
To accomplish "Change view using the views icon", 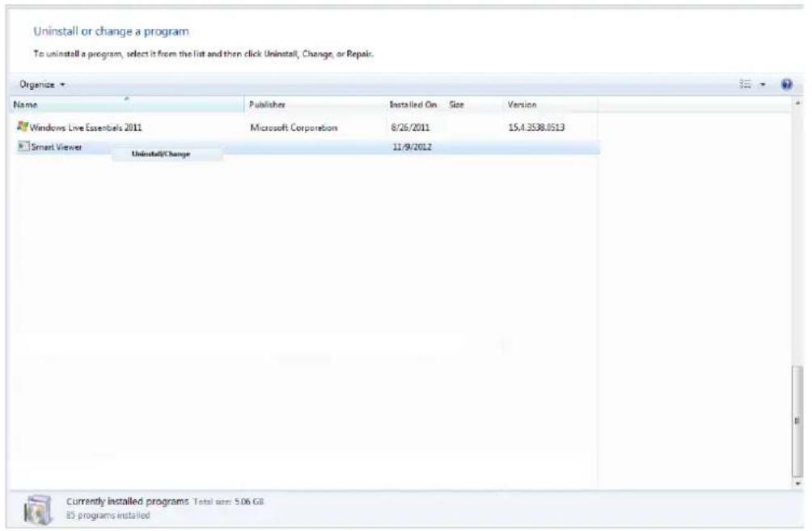I will (745, 84).
